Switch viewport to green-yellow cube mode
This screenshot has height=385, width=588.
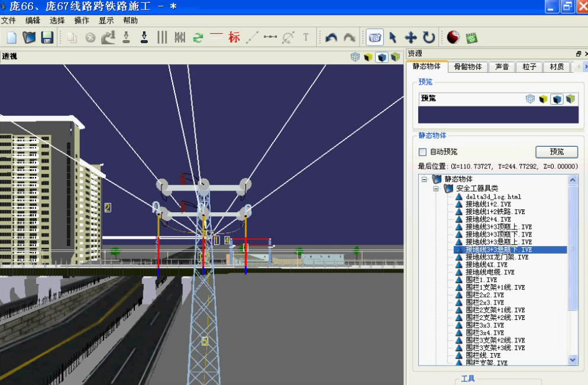click(395, 57)
